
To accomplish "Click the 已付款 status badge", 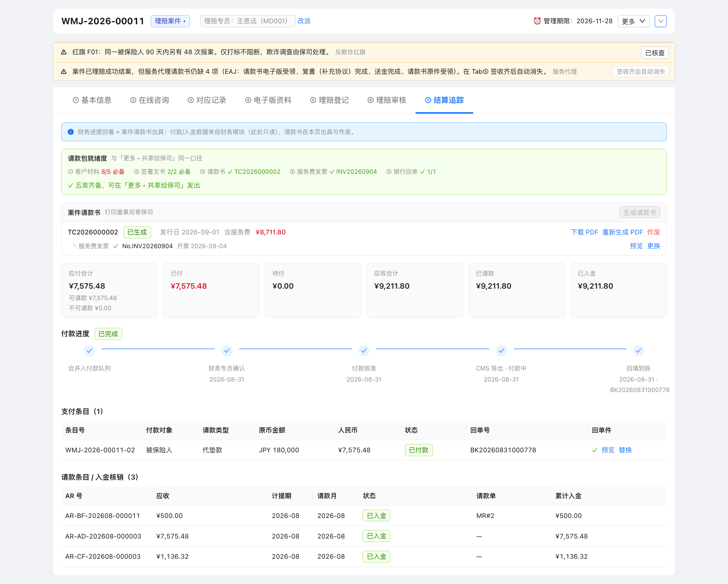I will pos(419,450).
